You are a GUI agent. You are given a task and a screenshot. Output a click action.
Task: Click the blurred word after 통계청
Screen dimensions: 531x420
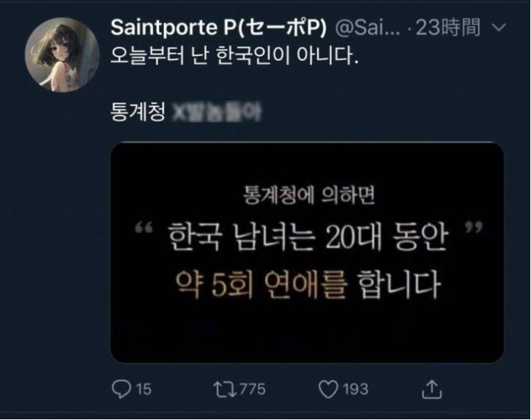coord(217,113)
